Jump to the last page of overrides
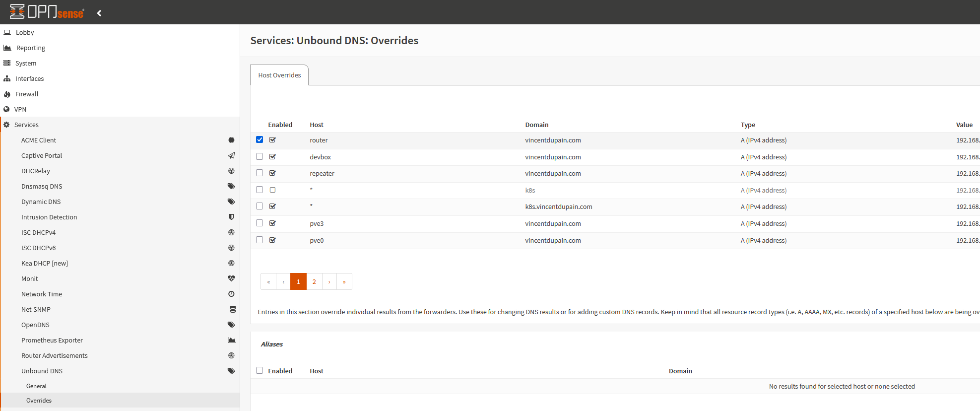The width and height of the screenshot is (980, 411). coord(344,282)
